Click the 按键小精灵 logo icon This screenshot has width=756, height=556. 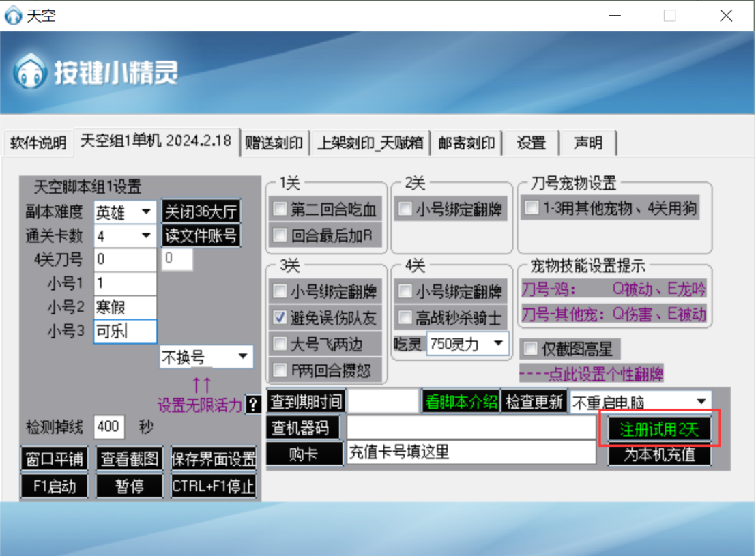click(x=29, y=71)
